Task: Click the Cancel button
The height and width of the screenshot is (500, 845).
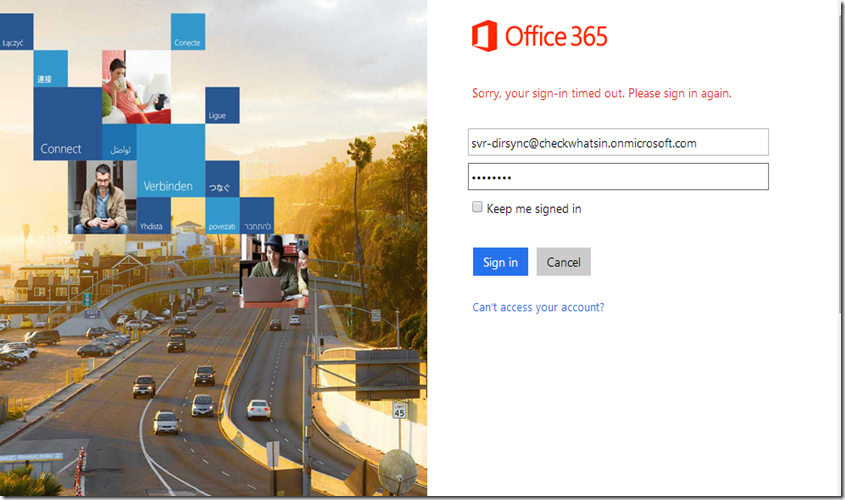Action: (563, 262)
